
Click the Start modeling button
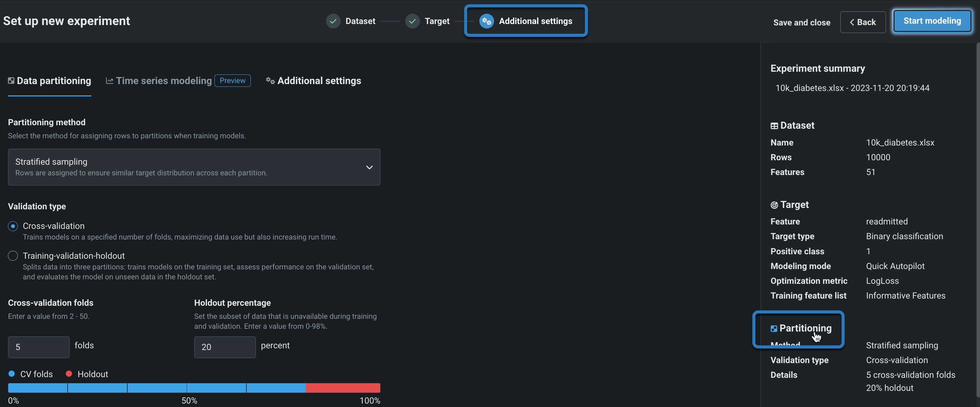tap(932, 21)
